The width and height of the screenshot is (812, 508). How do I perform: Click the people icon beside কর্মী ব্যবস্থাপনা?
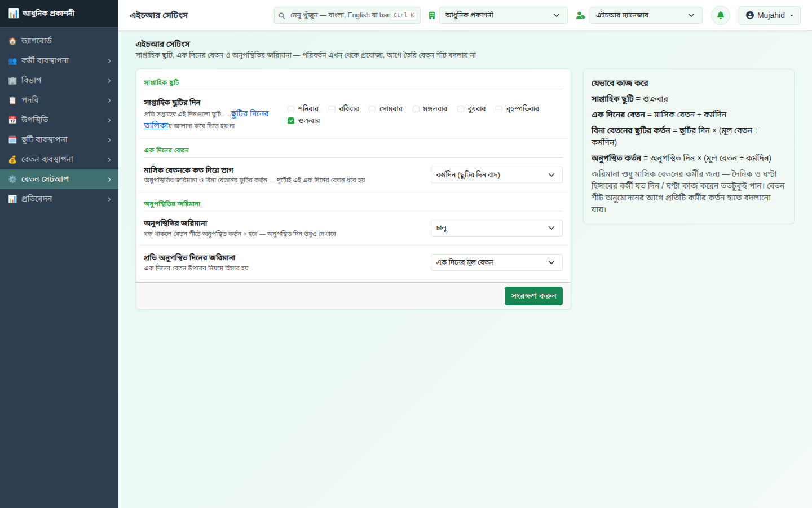point(12,61)
